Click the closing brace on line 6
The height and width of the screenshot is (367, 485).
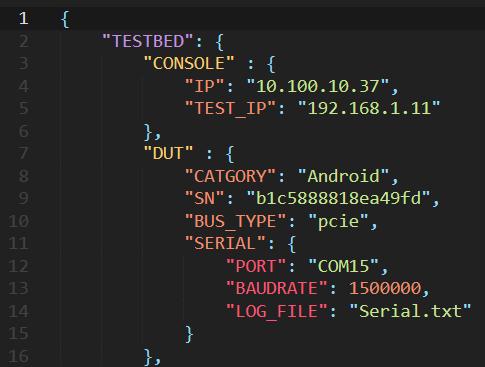point(148,132)
